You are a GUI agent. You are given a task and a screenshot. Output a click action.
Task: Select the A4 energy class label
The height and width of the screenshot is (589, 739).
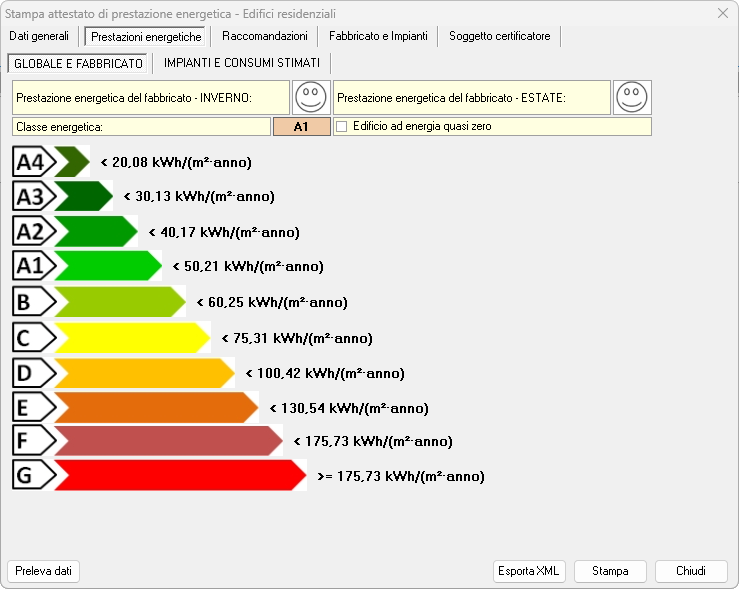click(x=32, y=162)
